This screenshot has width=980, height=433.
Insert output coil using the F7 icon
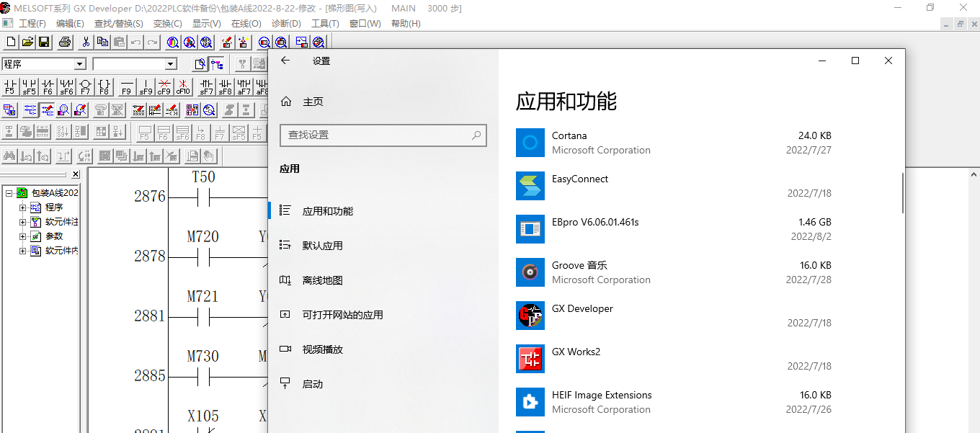coord(86,87)
